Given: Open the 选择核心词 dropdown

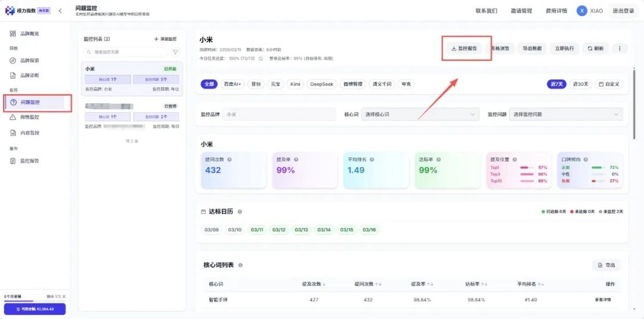Looking at the screenshot, I should [420, 114].
